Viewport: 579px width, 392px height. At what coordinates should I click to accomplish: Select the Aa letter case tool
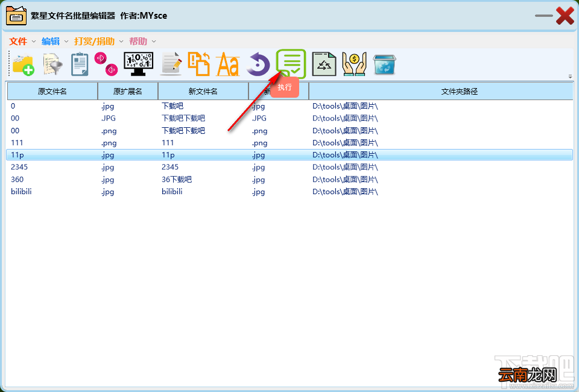point(228,64)
